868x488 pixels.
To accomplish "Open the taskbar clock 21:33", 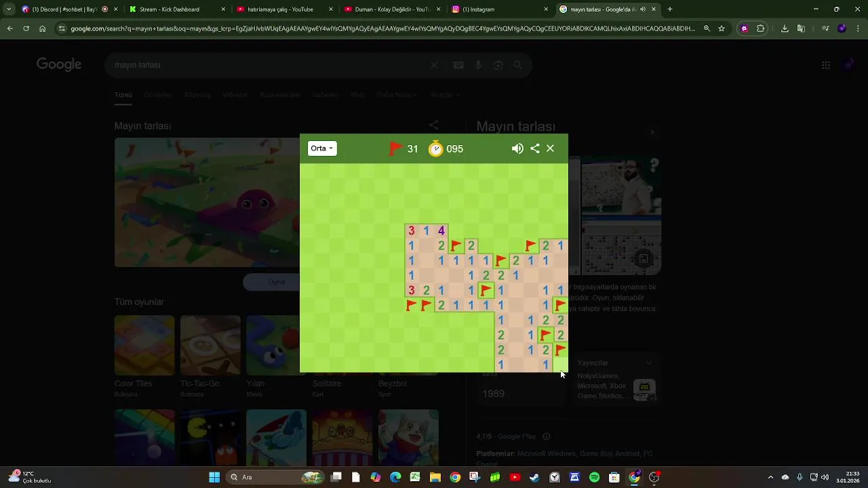I will tap(849, 477).
